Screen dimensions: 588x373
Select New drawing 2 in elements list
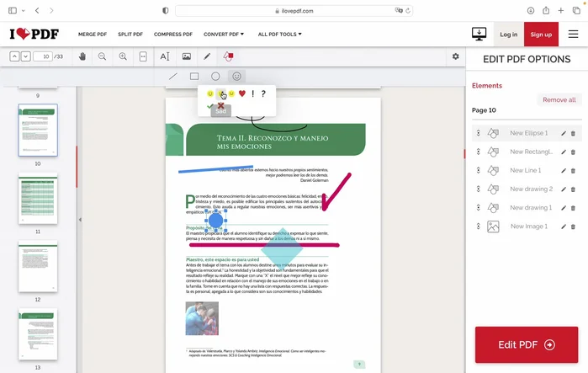[x=527, y=189]
